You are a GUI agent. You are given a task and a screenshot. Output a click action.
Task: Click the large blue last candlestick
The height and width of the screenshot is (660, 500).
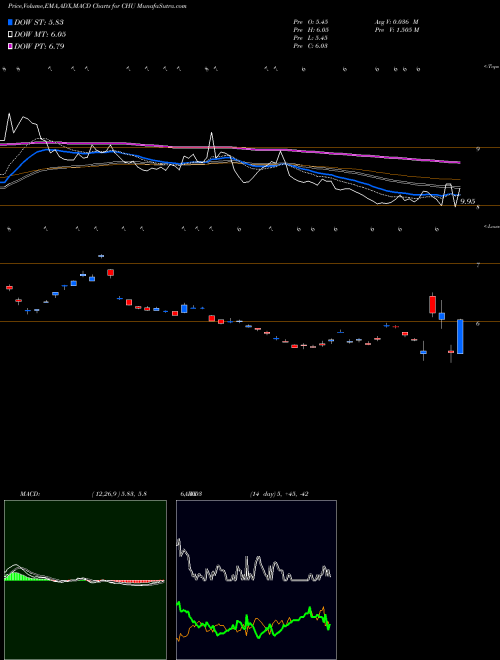click(x=460, y=336)
